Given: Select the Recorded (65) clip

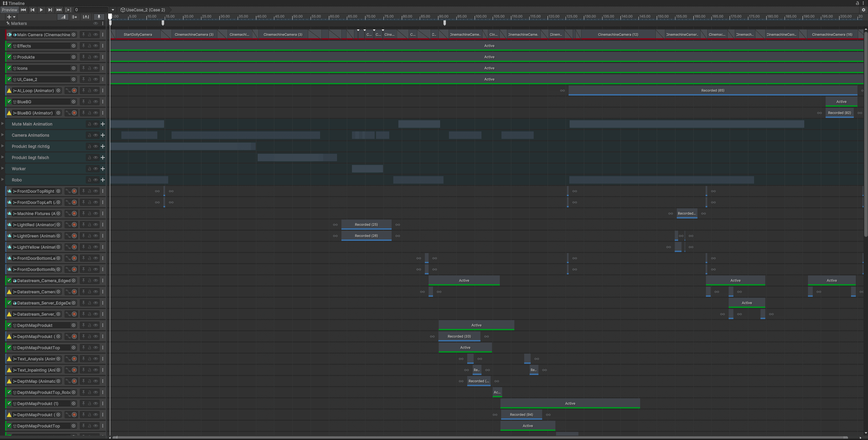Looking at the screenshot, I should pos(713,90).
